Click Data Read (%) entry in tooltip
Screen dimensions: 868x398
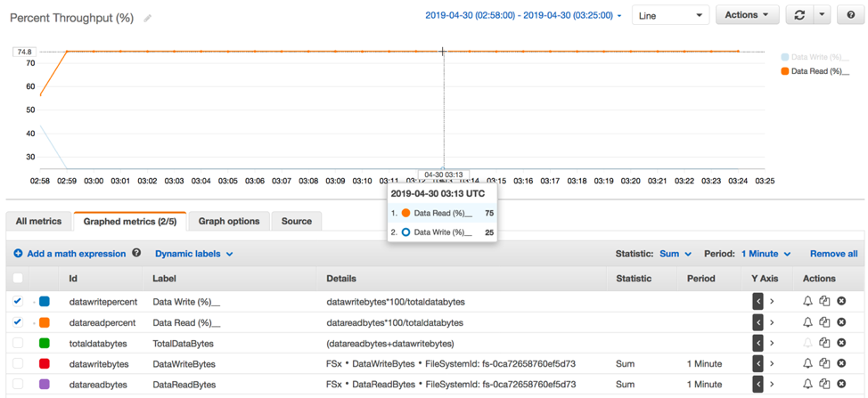pyautogui.click(x=442, y=213)
